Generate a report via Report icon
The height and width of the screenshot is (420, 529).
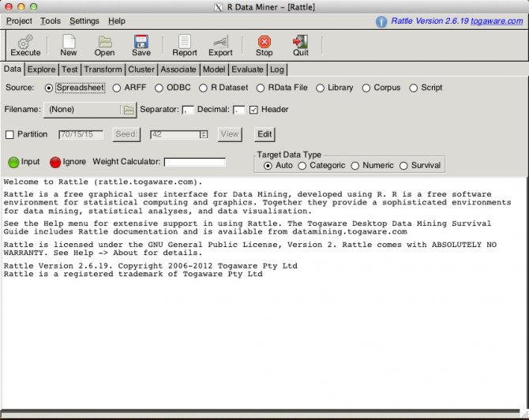tap(185, 41)
